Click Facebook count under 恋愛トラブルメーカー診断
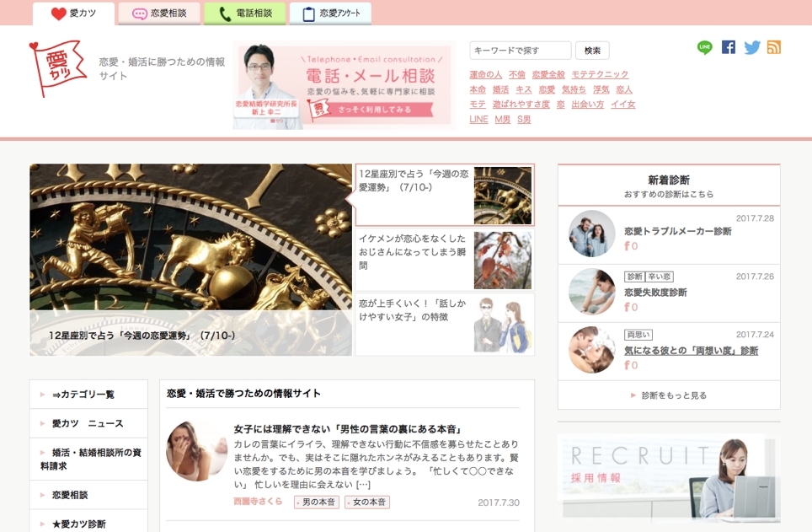The height and width of the screenshot is (532, 812). click(631, 246)
